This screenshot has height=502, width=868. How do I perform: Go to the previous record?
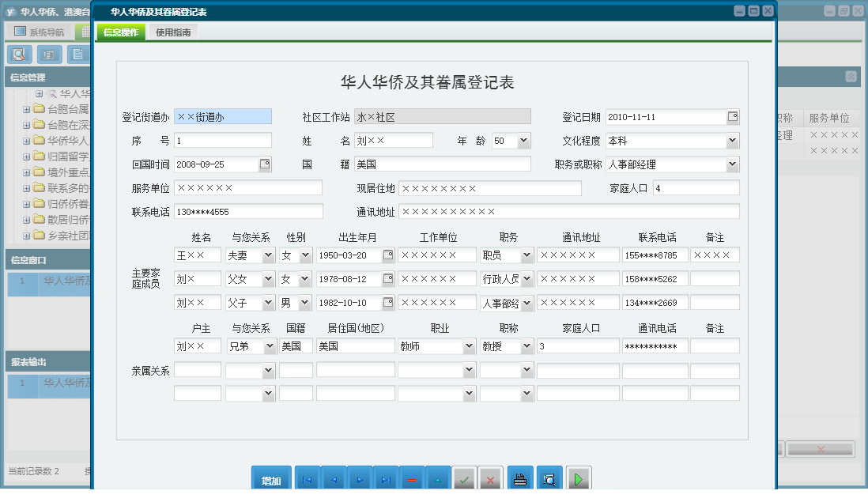[x=334, y=480]
